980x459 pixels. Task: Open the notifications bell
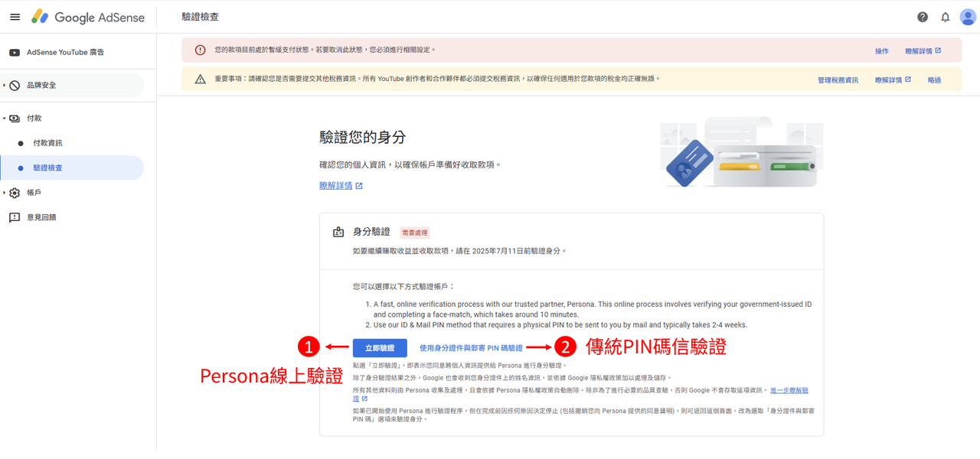[946, 17]
